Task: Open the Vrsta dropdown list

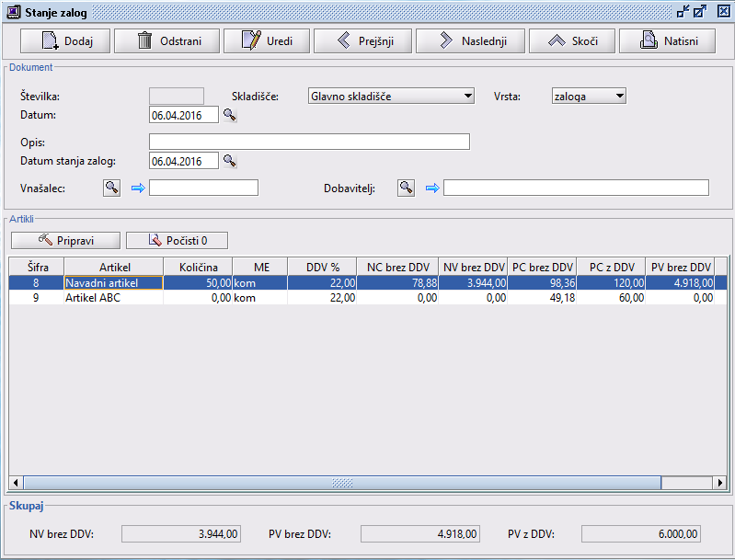Action: click(619, 96)
